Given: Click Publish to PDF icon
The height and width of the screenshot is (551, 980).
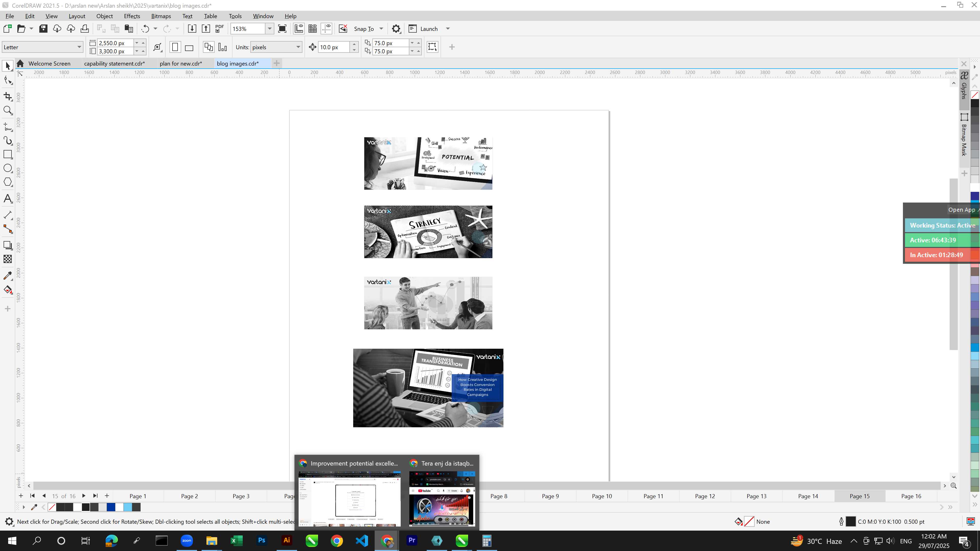Looking at the screenshot, I should tap(219, 29).
